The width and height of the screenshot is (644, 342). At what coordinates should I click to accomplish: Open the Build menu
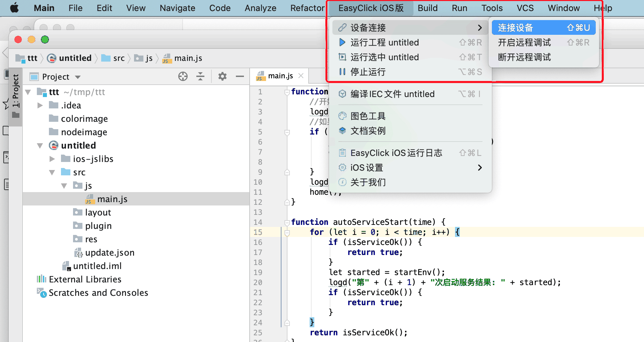point(428,8)
